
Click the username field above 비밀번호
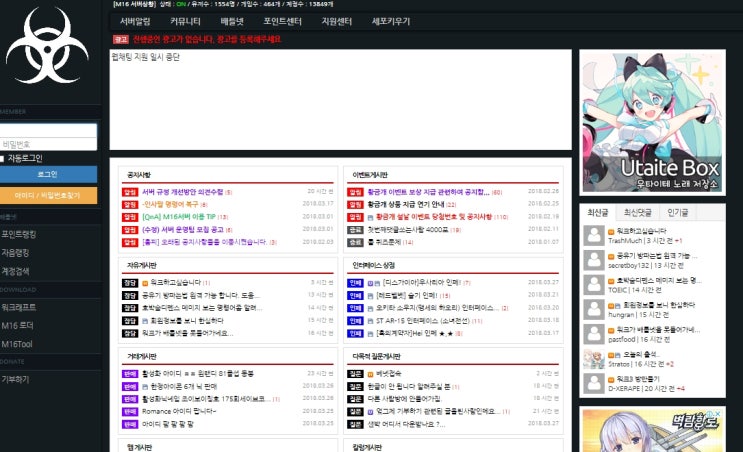(48, 131)
